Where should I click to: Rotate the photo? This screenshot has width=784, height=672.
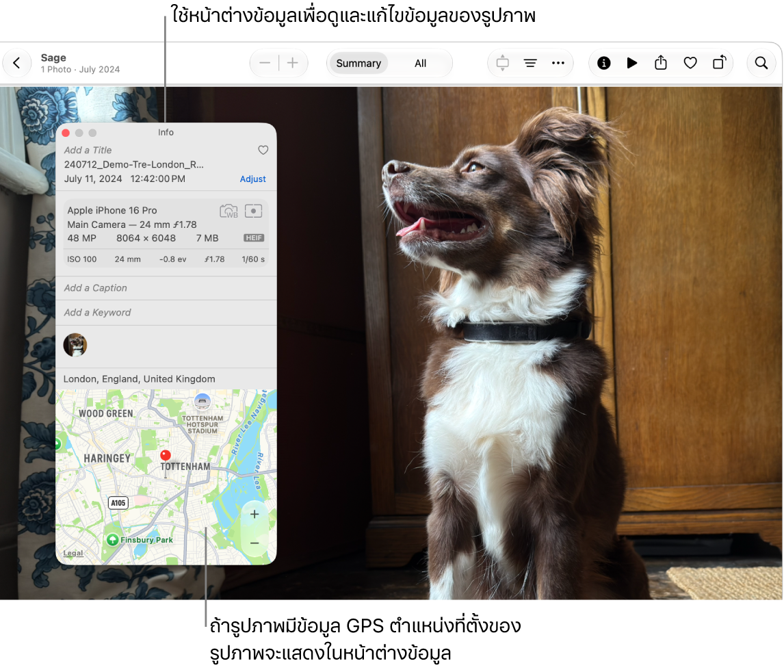click(x=720, y=62)
